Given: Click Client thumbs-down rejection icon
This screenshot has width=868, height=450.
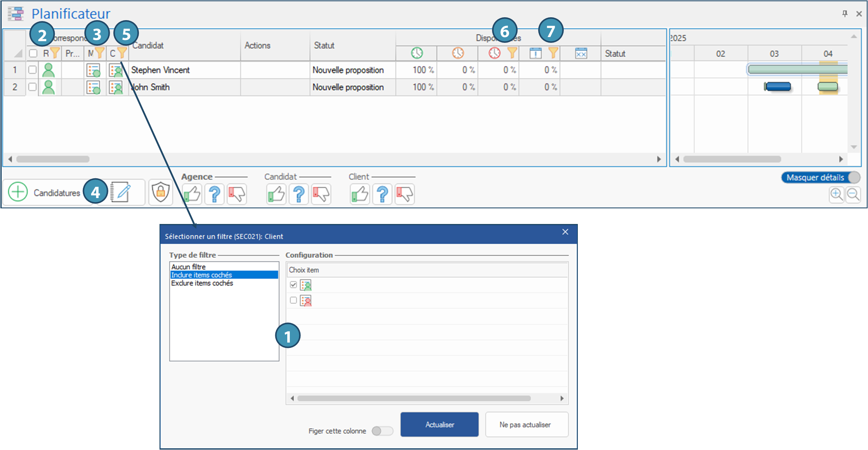Looking at the screenshot, I should coord(404,194).
